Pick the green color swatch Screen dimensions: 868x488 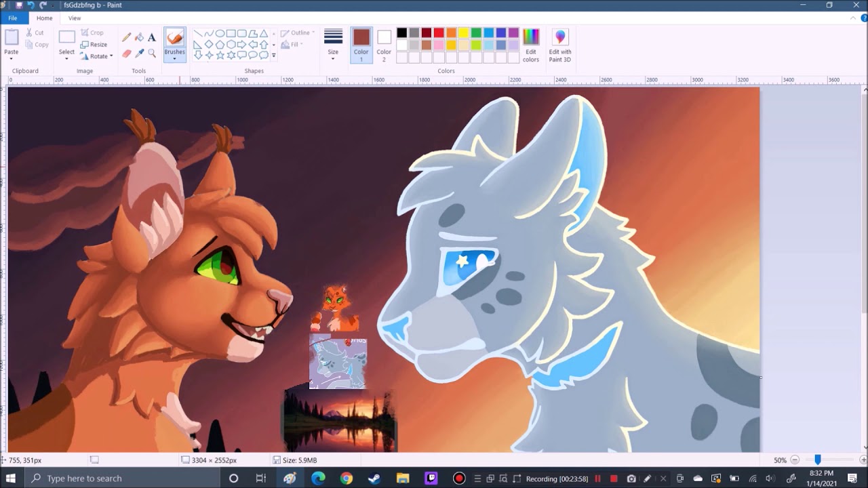(x=476, y=33)
